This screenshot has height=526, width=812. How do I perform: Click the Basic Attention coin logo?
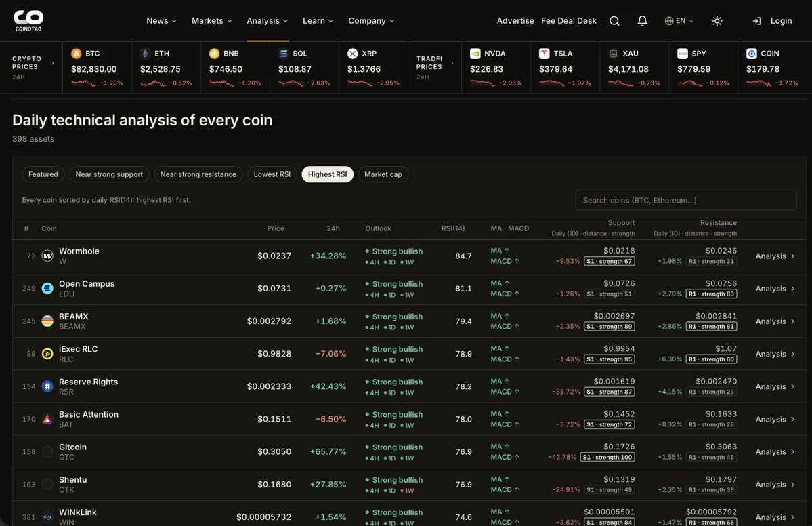coord(47,420)
